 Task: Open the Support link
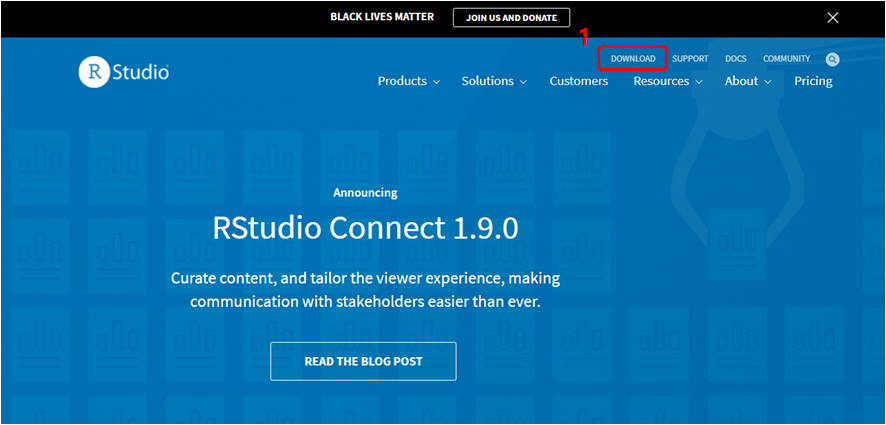click(690, 59)
